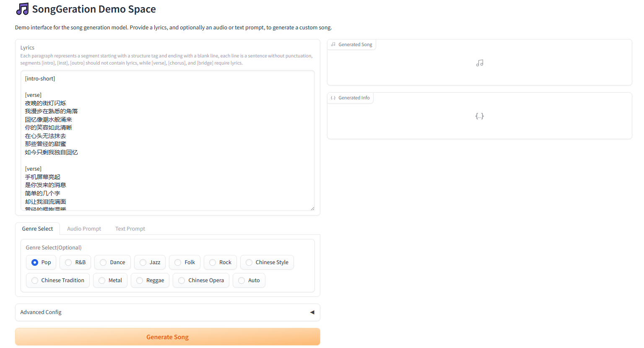Screen dimensions: 644x348
Task: Select the Chinese Opera genre
Action: (182, 280)
